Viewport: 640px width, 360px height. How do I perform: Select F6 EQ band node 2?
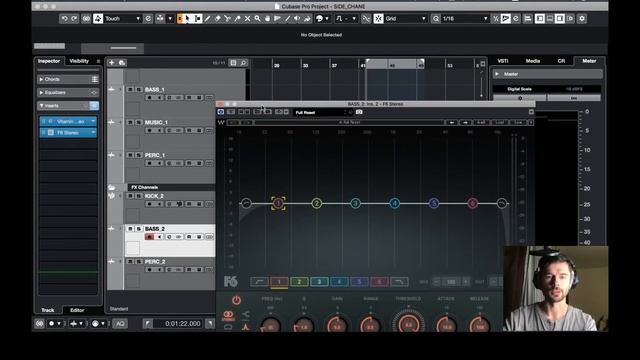pyautogui.click(x=317, y=203)
